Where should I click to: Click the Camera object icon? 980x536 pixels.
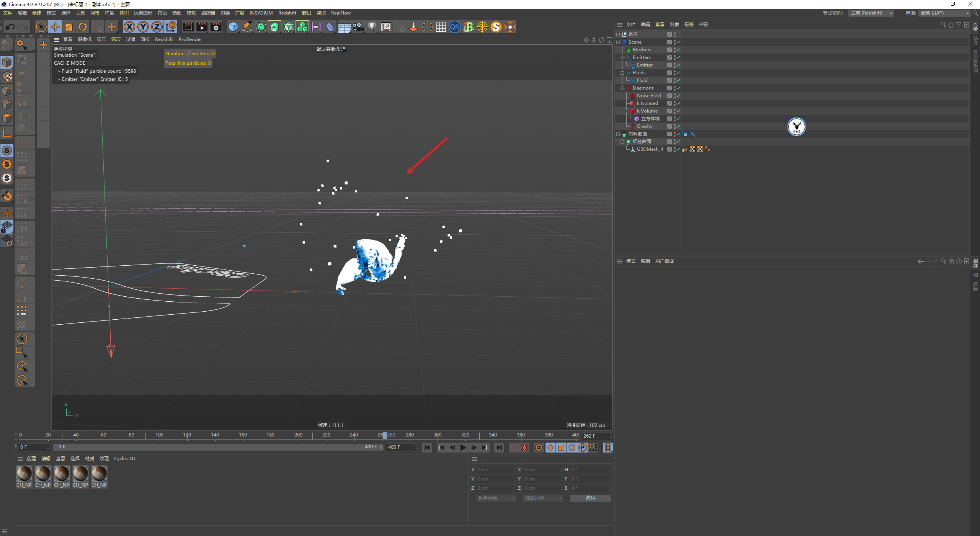tap(358, 27)
